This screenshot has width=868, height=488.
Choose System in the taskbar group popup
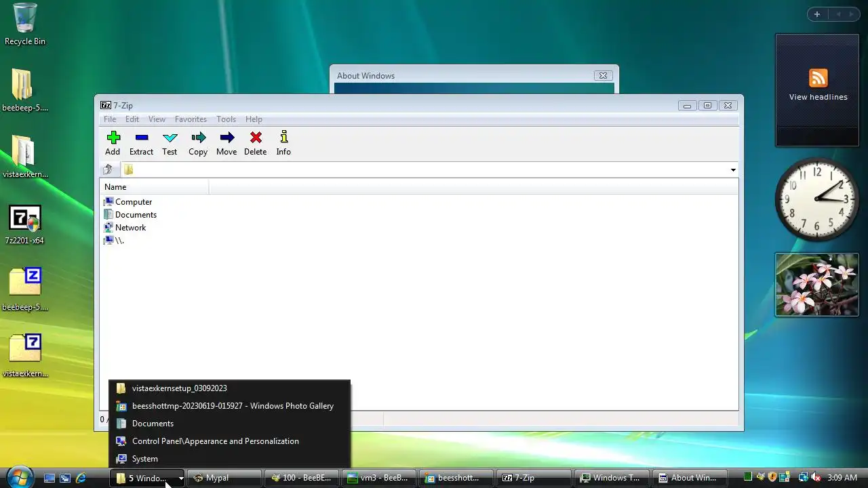[229, 459]
